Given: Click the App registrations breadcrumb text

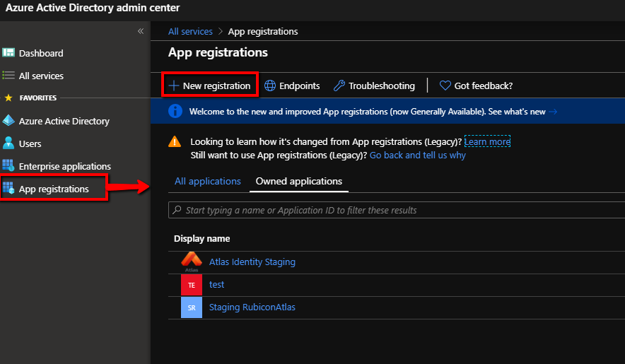Looking at the screenshot, I should [263, 32].
